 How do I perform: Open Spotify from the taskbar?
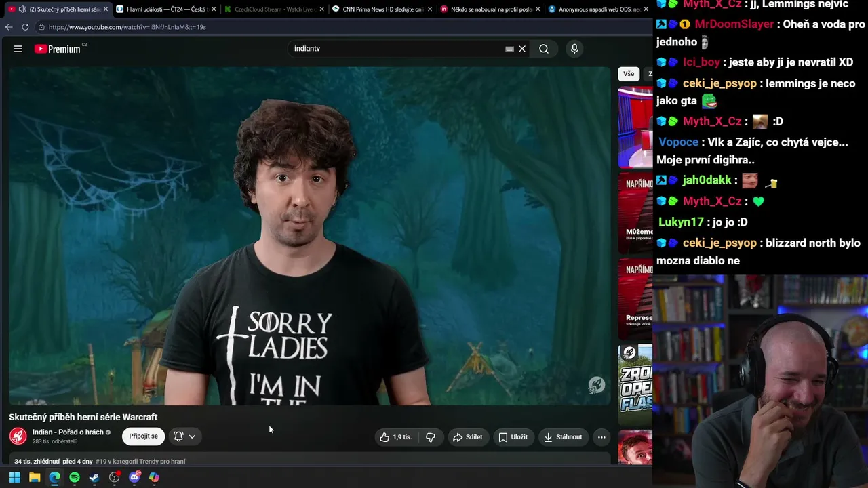(75, 477)
